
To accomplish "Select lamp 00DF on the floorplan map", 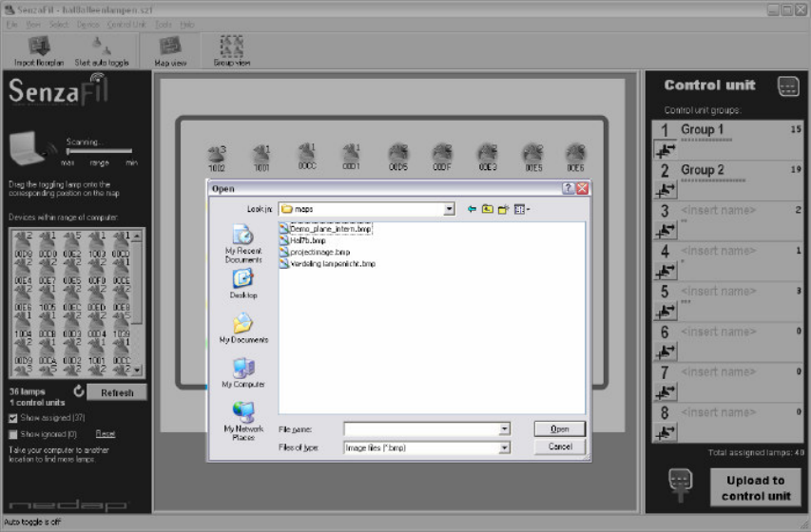I will pyautogui.click(x=442, y=158).
